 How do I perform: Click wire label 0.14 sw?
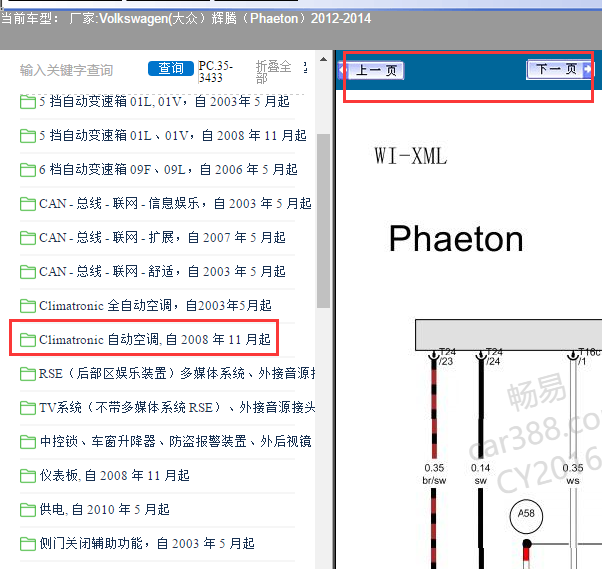[x=480, y=474]
